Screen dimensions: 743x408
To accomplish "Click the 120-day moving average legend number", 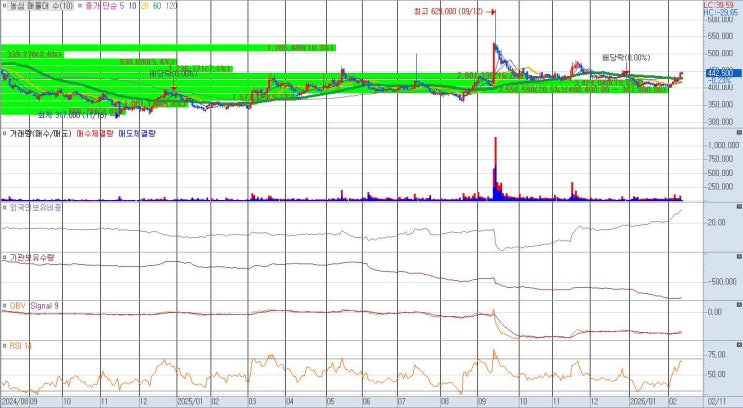I will click(171, 6).
